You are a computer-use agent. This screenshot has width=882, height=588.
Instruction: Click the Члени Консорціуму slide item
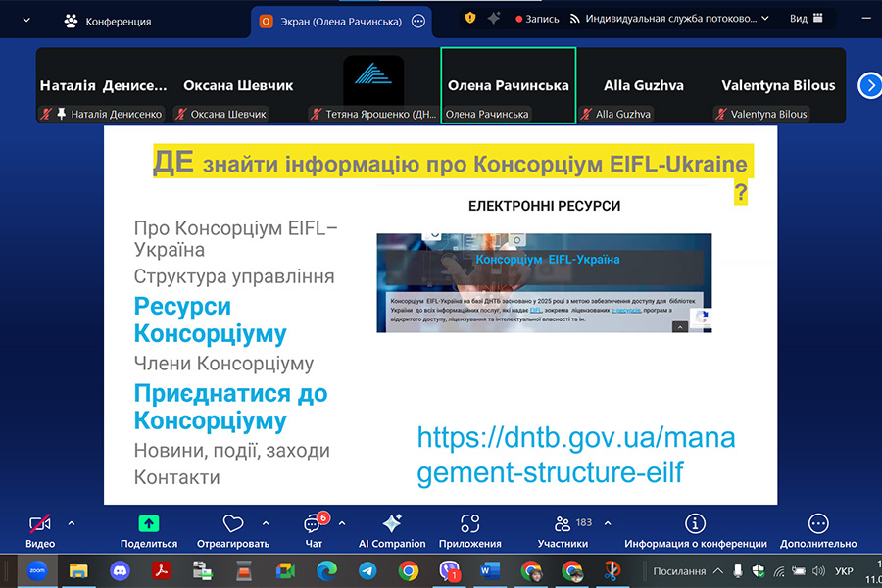tap(223, 363)
